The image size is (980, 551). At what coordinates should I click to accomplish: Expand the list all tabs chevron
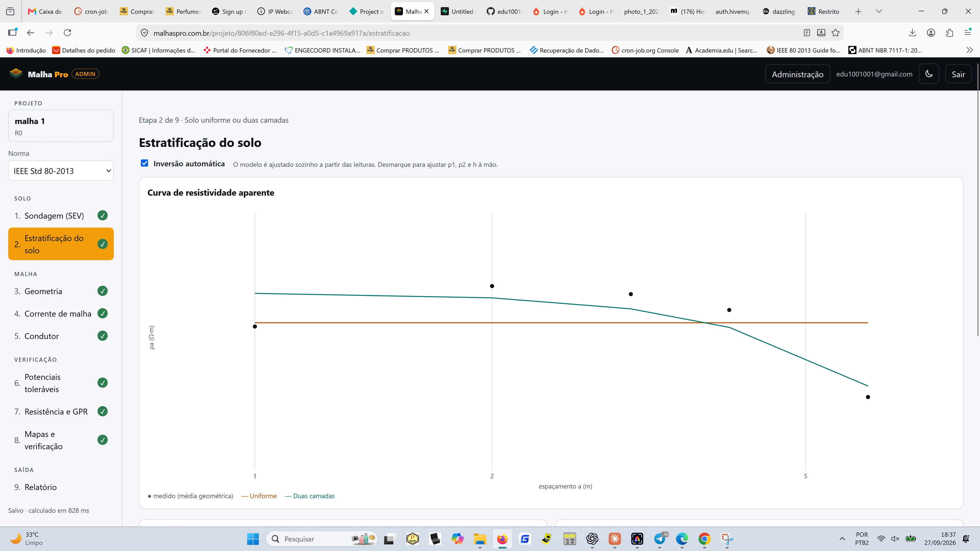click(879, 11)
